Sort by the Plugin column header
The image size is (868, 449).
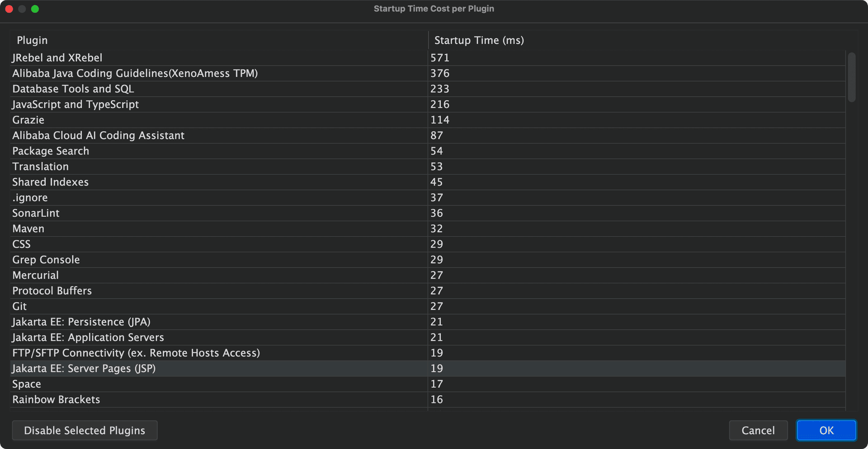[219, 40]
